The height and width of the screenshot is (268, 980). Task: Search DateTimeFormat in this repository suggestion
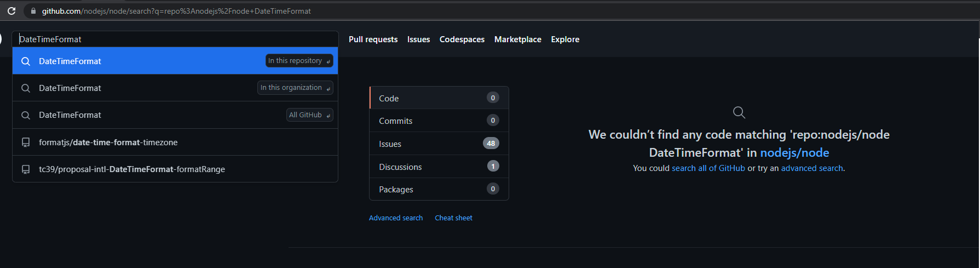tap(175, 61)
